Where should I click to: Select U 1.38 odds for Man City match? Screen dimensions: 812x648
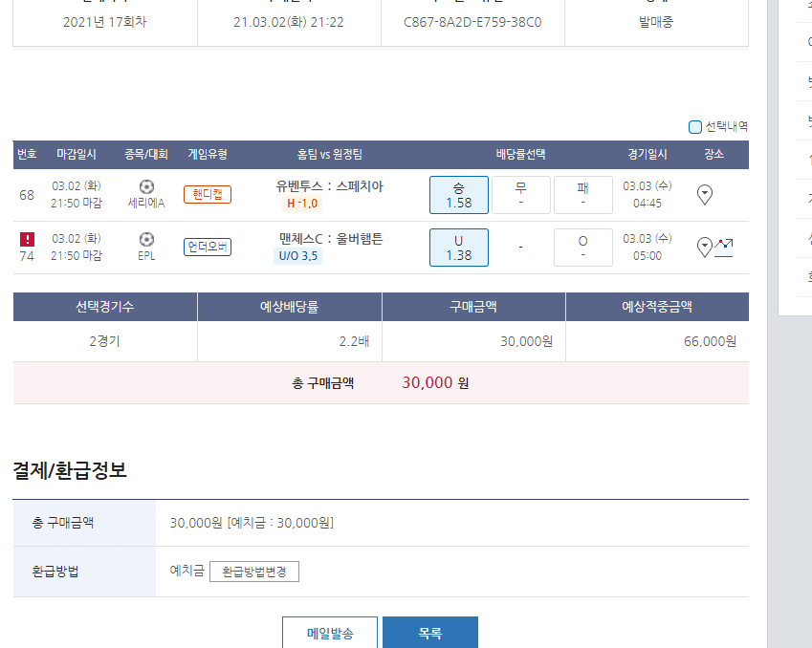pos(459,248)
